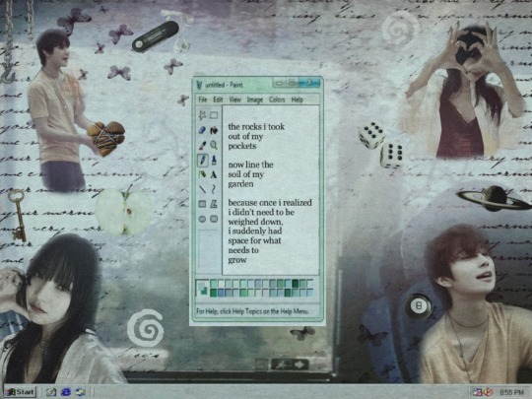532x399 pixels.
Task: Click the highlighted Pencil tool
Action: coord(203,160)
